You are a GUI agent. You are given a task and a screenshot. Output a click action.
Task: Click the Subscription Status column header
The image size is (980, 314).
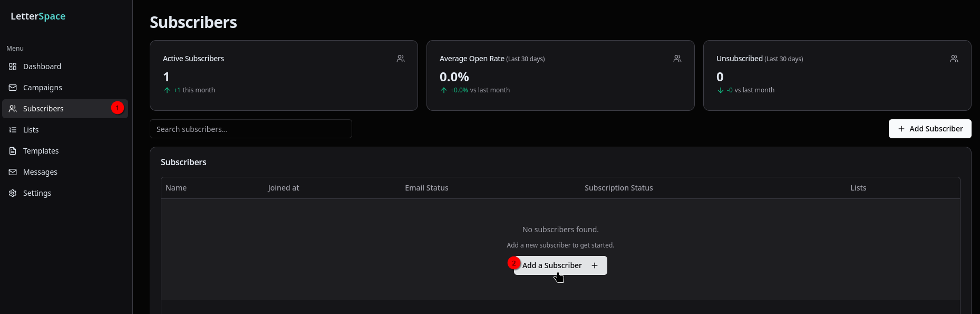pos(619,188)
